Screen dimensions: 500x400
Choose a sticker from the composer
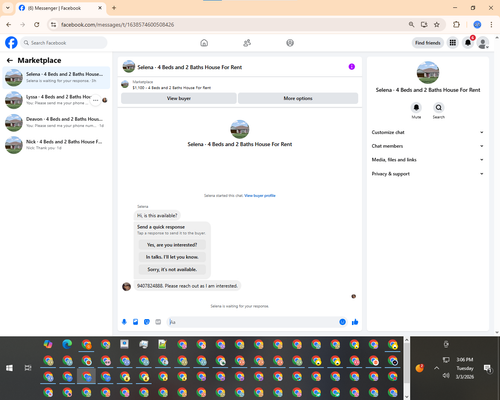coord(147,322)
